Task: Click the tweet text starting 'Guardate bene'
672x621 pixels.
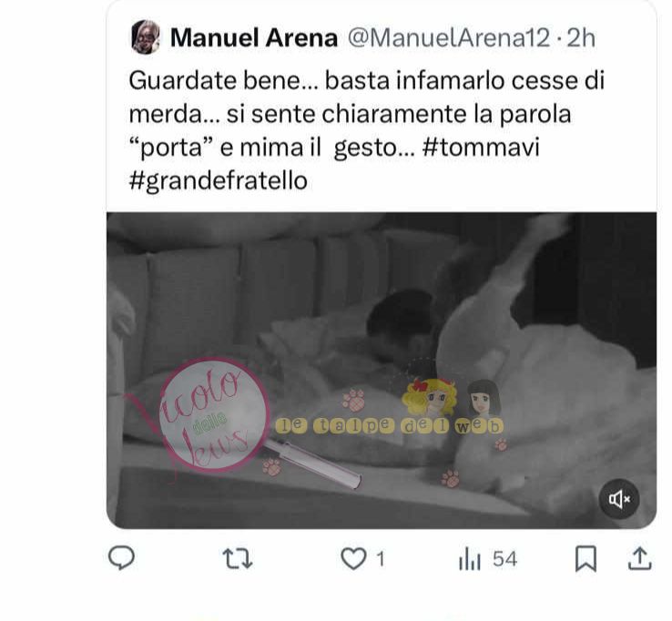Action: click(366, 130)
